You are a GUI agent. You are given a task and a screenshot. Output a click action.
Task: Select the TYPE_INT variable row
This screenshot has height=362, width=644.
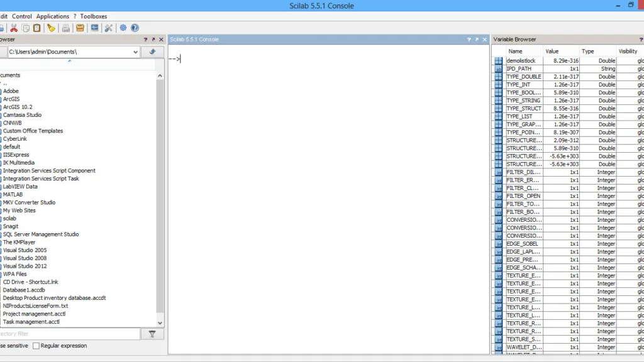tap(569, 85)
